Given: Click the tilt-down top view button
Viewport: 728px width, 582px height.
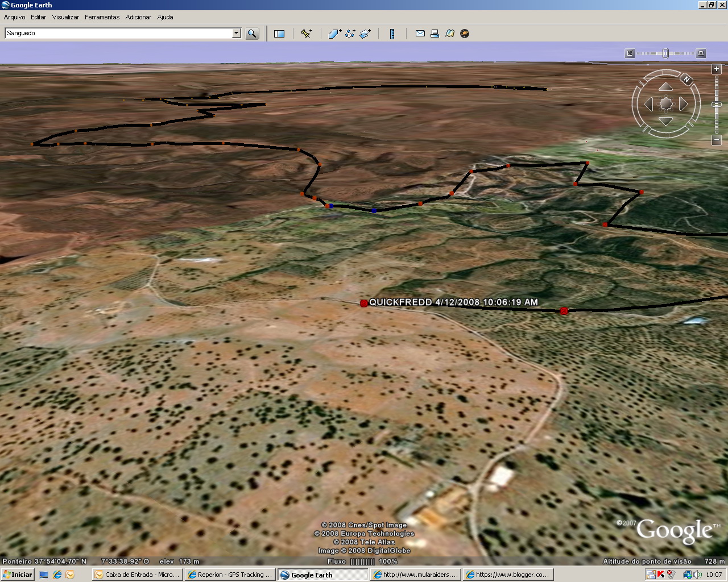Looking at the screenshot, I should coord(630,53).
